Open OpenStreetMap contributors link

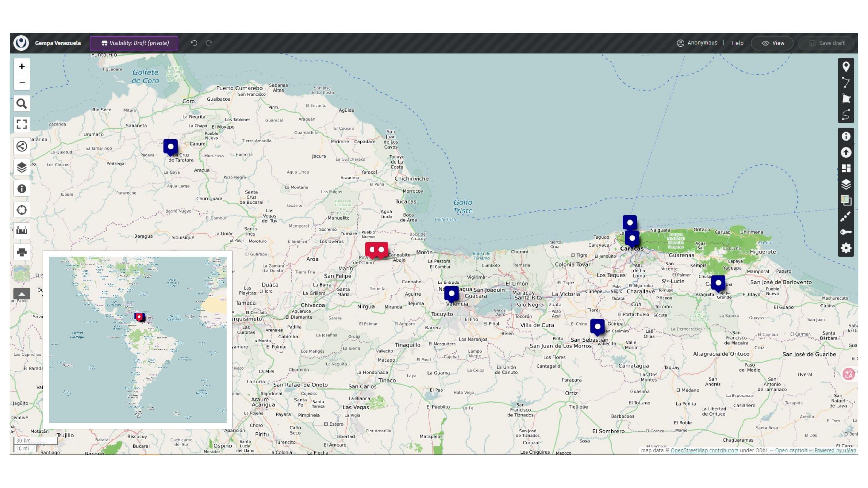coord(704,450)
